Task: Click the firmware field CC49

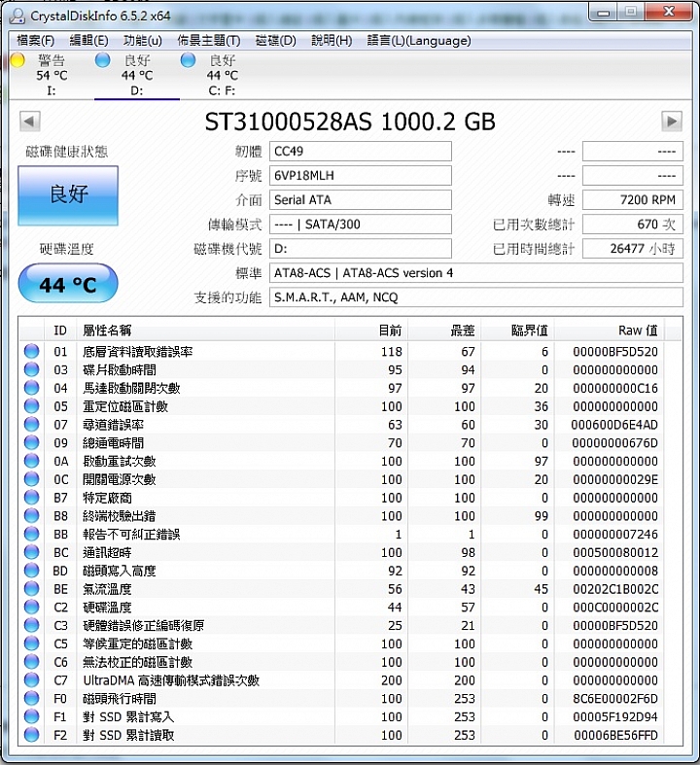Action: [361, 152]
